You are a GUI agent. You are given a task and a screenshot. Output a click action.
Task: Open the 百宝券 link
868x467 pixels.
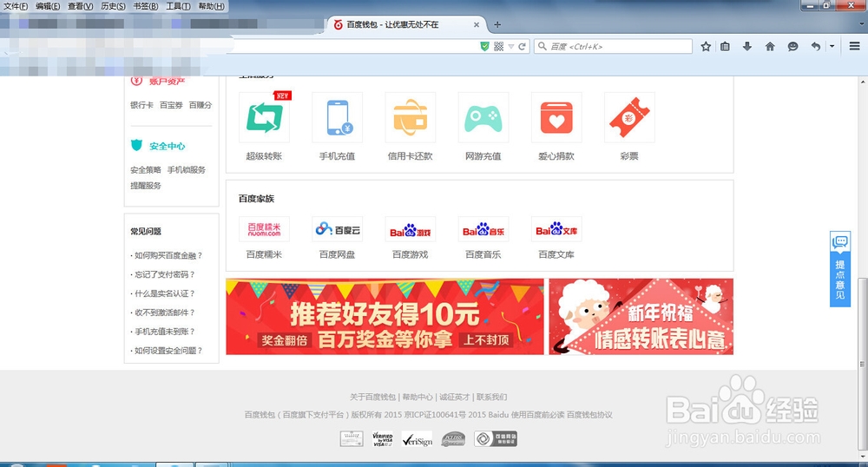coord(171,104)
